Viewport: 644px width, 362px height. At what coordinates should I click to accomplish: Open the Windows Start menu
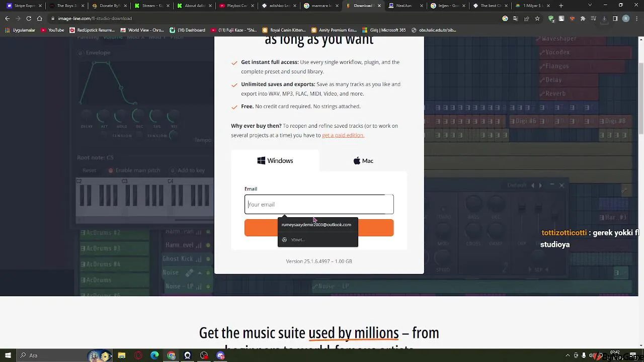click(x=8, y=355)
